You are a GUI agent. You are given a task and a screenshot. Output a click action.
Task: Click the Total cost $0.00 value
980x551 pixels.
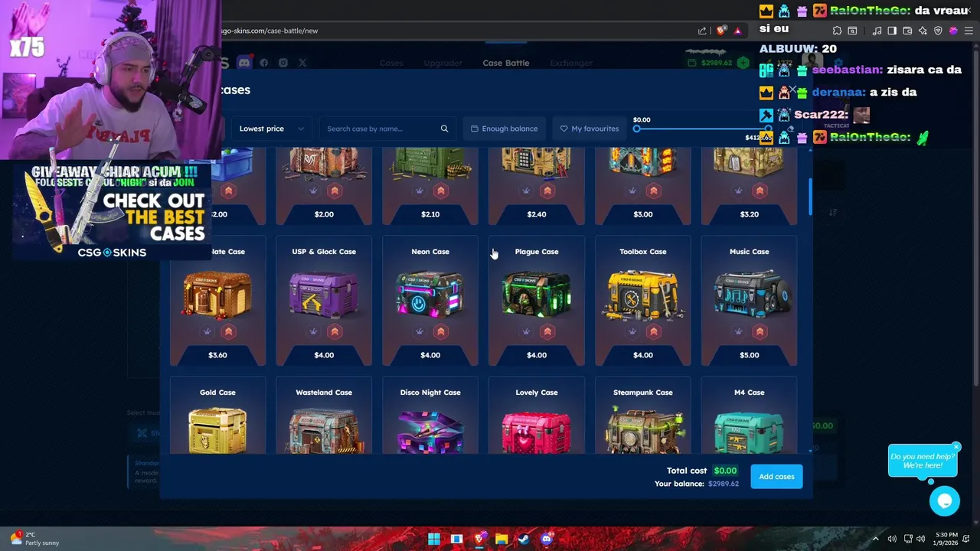(725, 471)
